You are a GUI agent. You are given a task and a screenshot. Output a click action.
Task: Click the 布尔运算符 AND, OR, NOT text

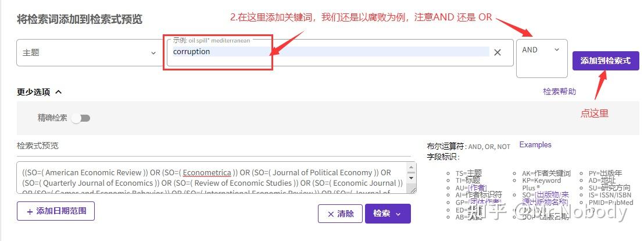pos(468,147)
